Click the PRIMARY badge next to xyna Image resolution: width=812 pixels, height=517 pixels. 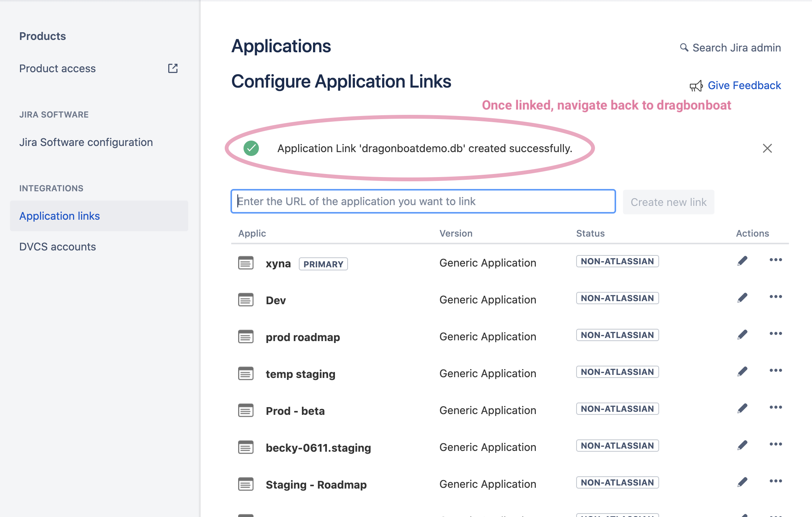pyautogui.click(x=323, y=264)
